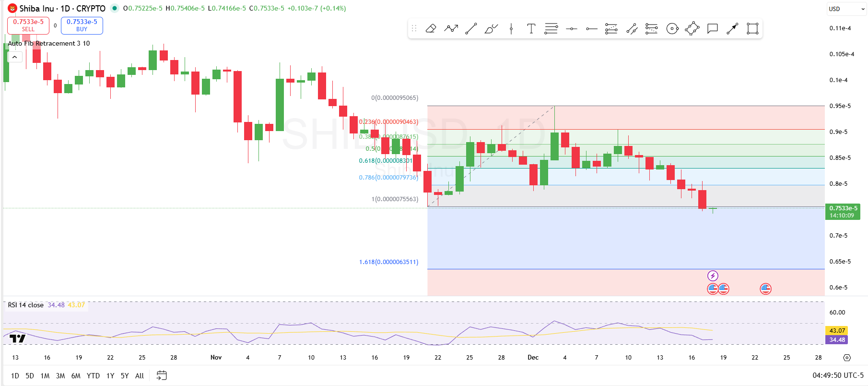The height and width of the screenshot is (386, 868).
Task: Select the Text annotation tool
Action: click(531, 29)
